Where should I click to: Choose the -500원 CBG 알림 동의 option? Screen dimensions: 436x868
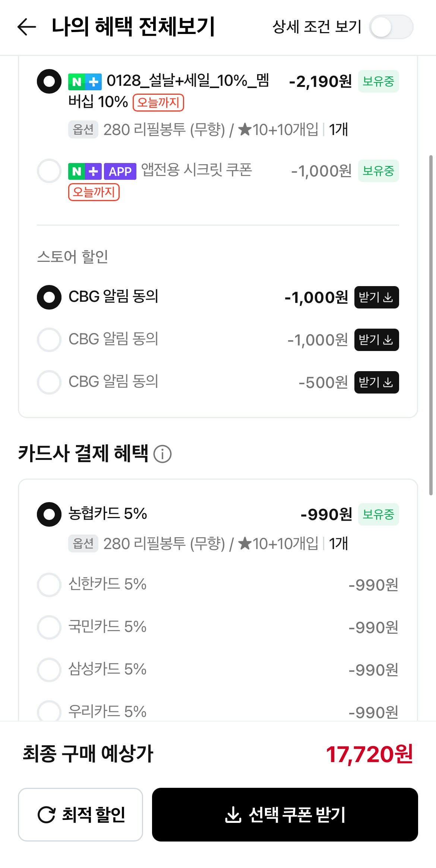click(x=49, y=382)
